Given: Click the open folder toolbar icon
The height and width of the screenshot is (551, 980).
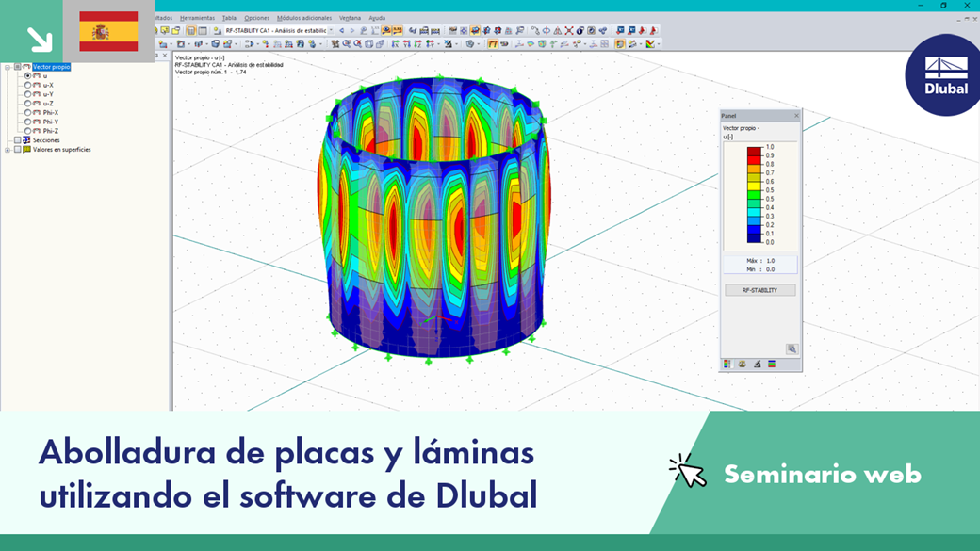Looking at the screenshot, I should pos(176,30).
